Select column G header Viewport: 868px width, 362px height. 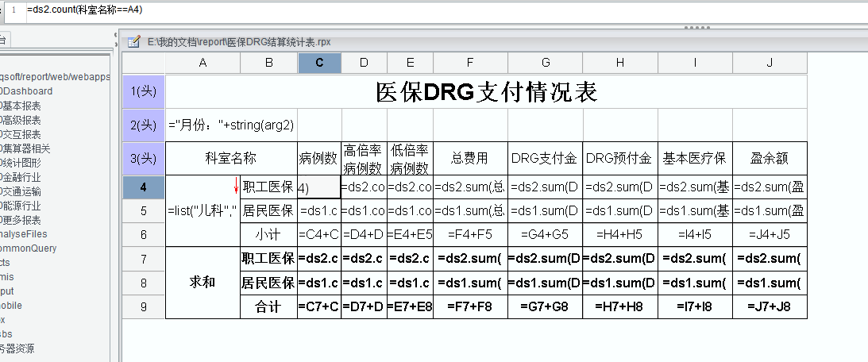tap(545, 63)
